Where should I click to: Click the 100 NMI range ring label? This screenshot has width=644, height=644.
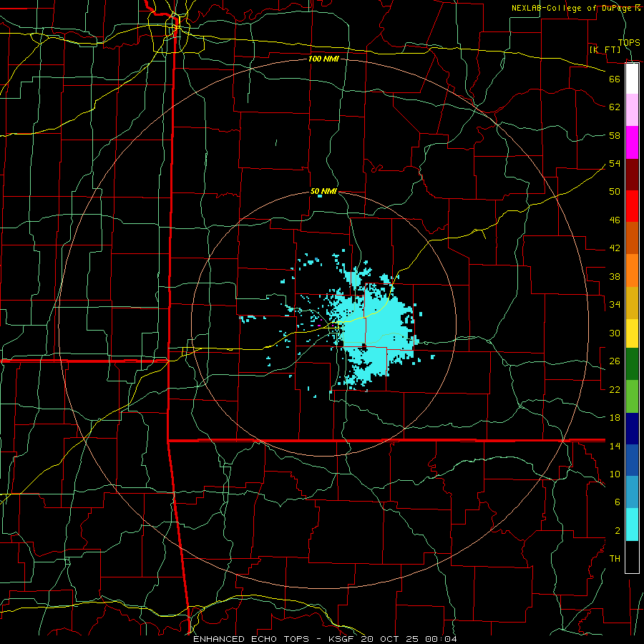323,59
